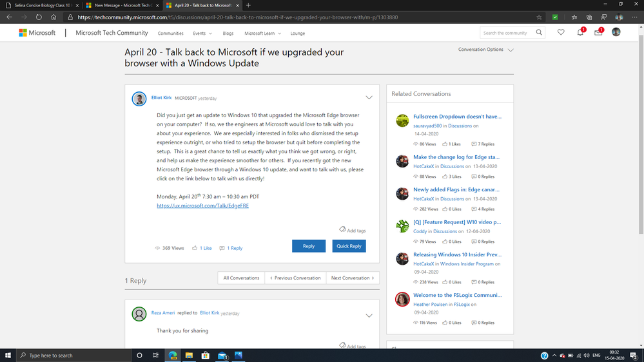
Task: Click the Cortana circle icon
Action: pyautogui.click(x=139, y=356)
